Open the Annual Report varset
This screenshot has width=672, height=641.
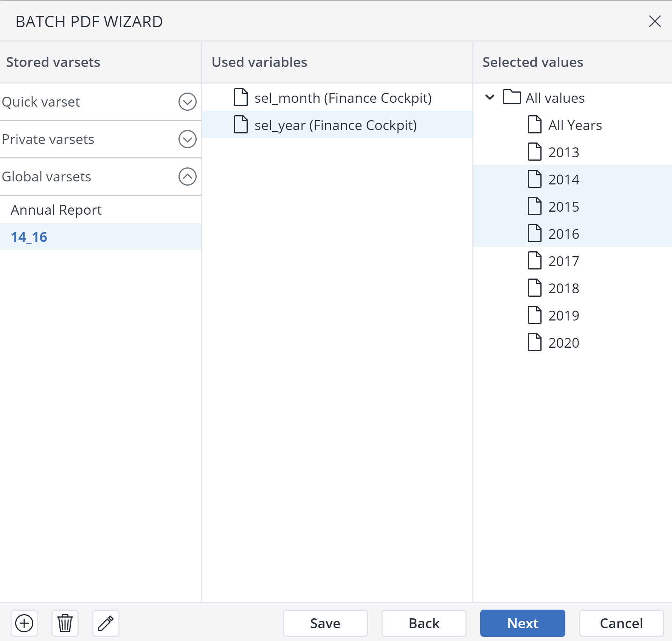point(56,209)
